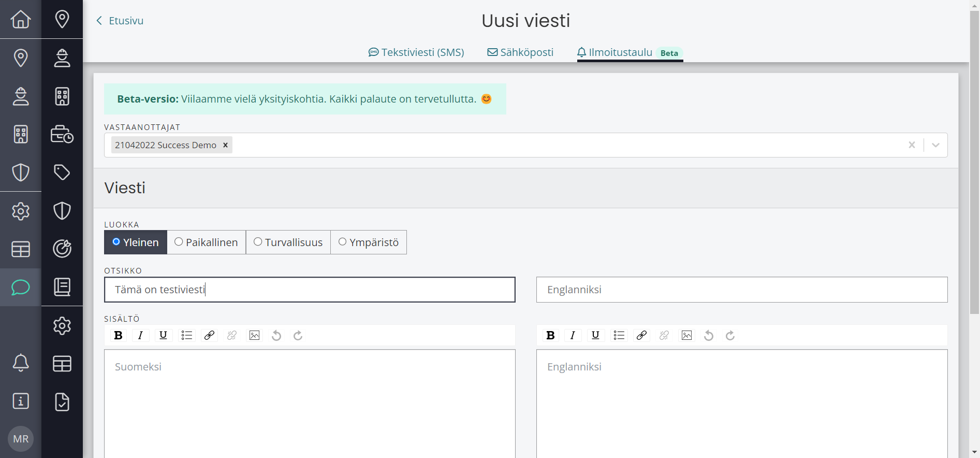Toggle underline in the English content editor

595,335
